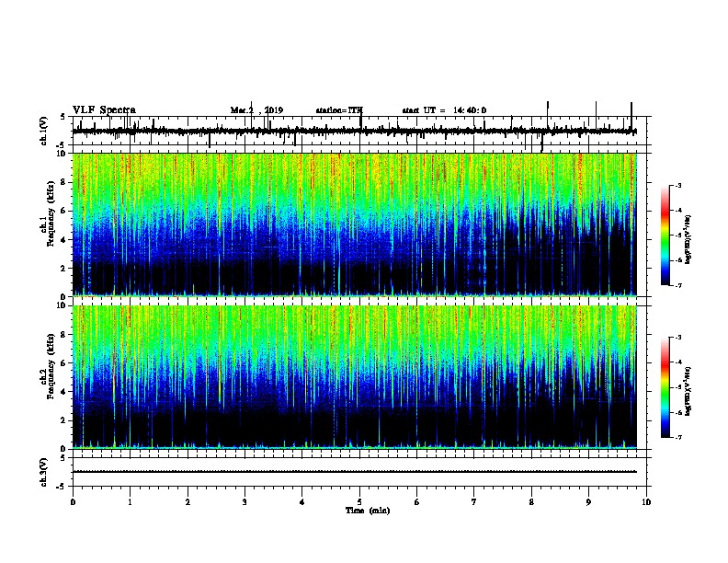Click the "10" tick on ch.1 frequency axis
This screenshot has height=563, width=728.
point(62,154)
